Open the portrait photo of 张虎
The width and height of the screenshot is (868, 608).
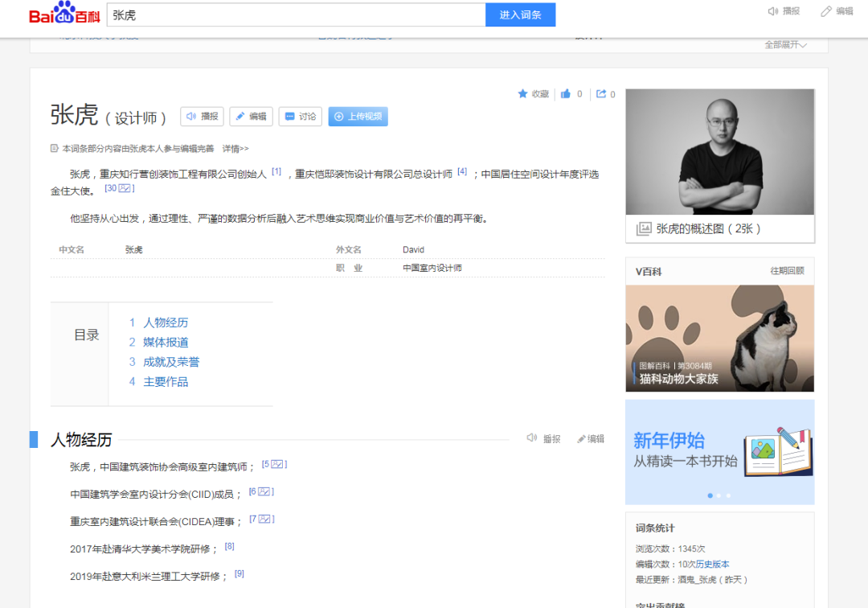point(719,152)
